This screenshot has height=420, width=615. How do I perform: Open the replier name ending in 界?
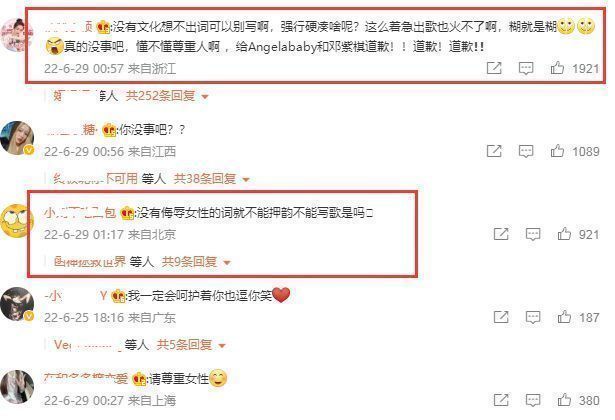pos(90,262)
